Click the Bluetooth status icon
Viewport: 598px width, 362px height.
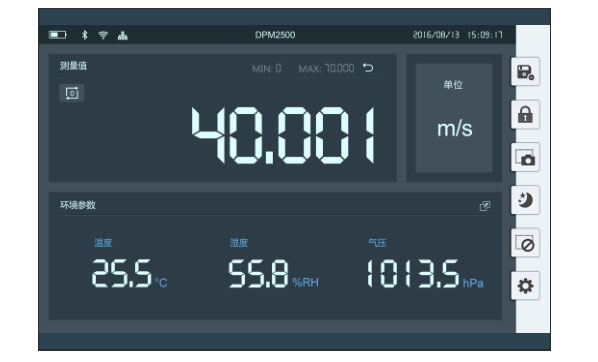pyautogui.click(x=85, y=35)
